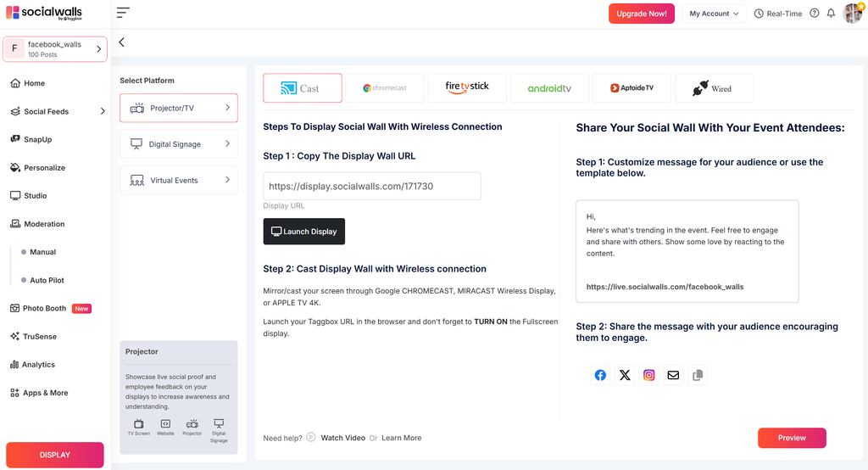Open the help question mark icon

coord(815,14)
